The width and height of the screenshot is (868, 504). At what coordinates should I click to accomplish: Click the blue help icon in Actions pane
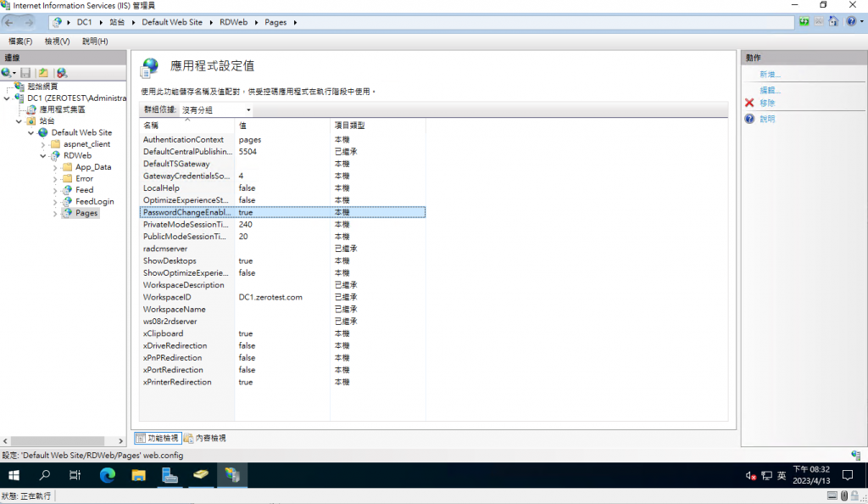[749, 119]
